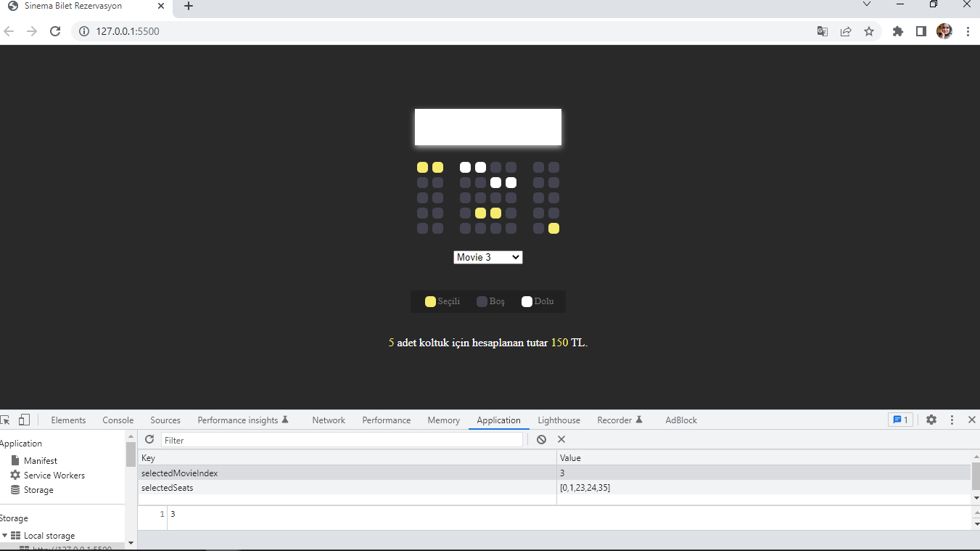The width and height of the screenshot is (980, 551).
Task: Open the Chrome profile avatar
Action: pos(944,31)
